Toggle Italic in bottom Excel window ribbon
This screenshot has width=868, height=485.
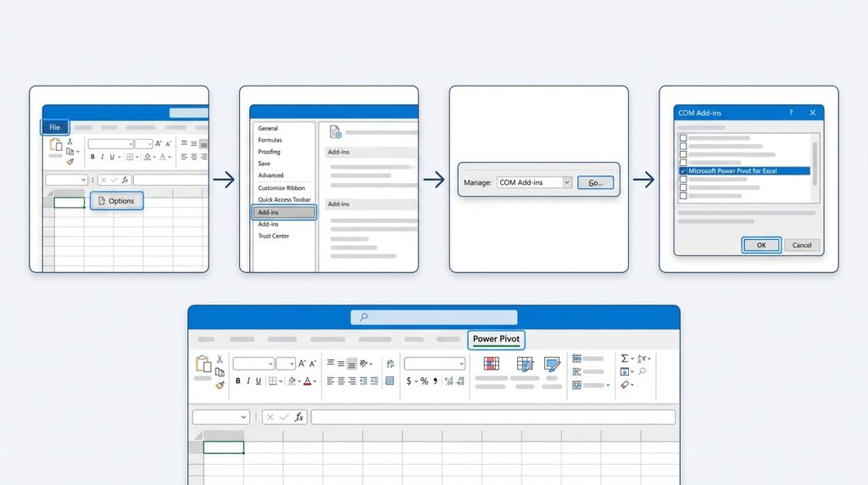pyautogui.click(x=248, y=381)
